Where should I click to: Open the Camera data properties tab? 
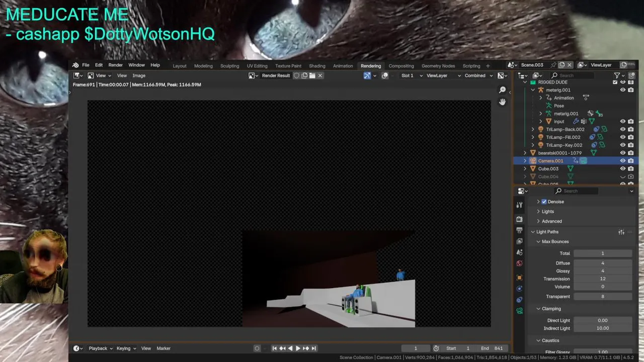tap(519, 311)
